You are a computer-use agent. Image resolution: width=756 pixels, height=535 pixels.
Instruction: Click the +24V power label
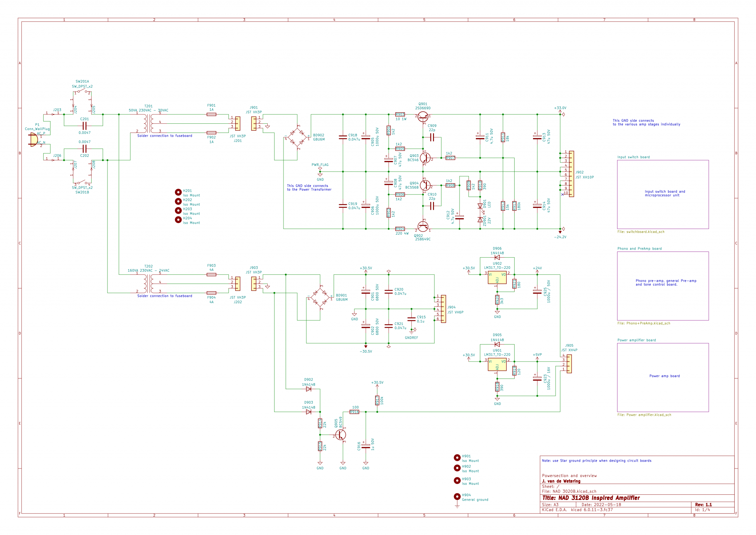[537, 268]
